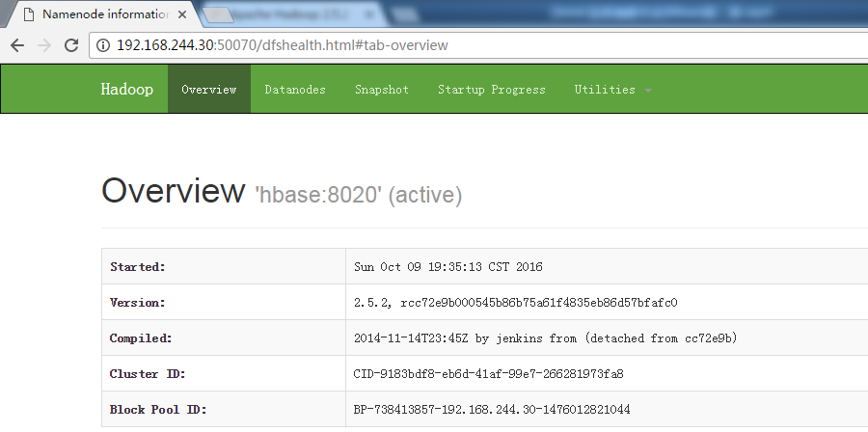Select the Overview navigation tab
Viewport: 868px width, 432px height.
(208, 90)
